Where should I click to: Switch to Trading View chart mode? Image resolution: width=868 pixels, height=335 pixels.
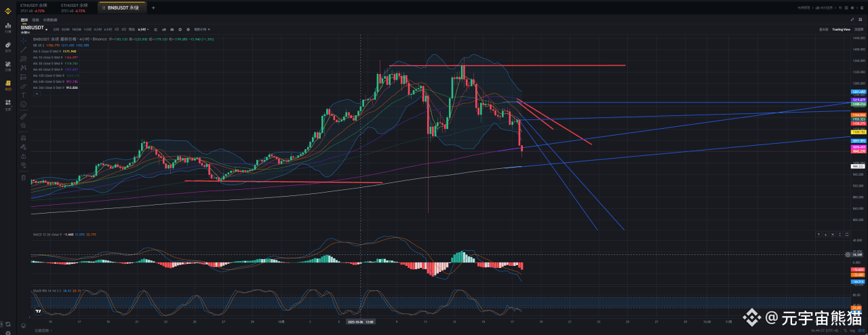(x=841, y=29)
